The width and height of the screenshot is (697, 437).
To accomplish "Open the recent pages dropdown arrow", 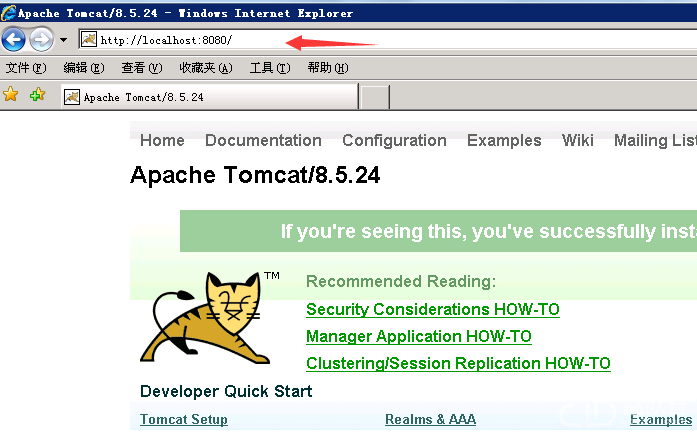I will click(x=64, y=40).
